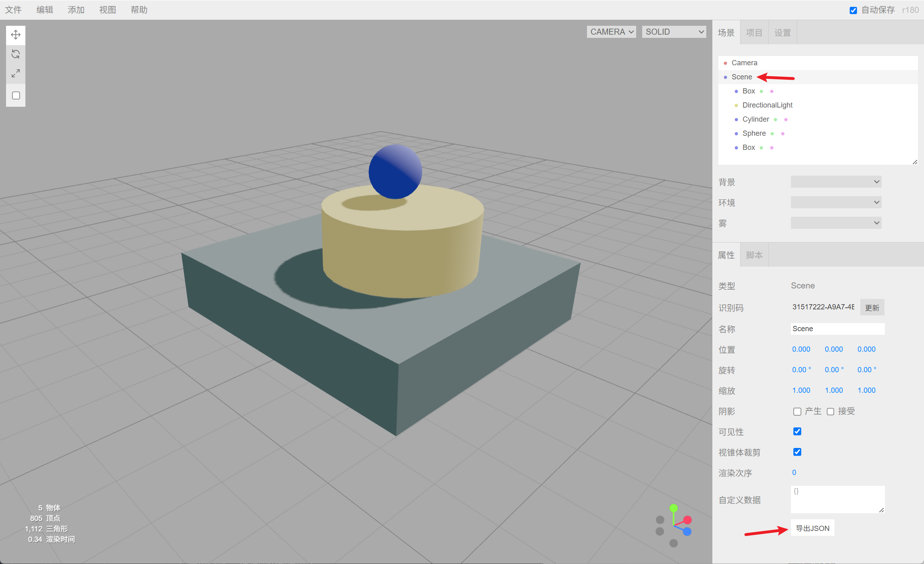Open the 添加 menu

(x=76, y=10)
